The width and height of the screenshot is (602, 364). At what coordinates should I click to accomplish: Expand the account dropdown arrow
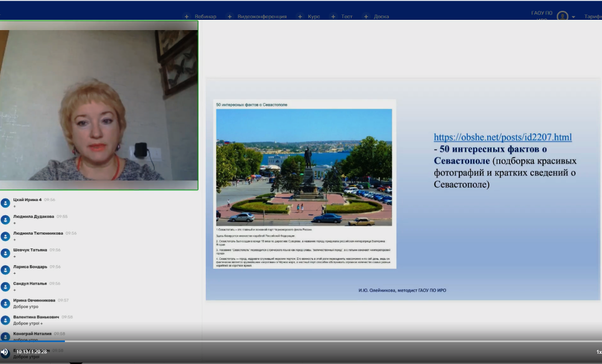[x=574, y=17]
